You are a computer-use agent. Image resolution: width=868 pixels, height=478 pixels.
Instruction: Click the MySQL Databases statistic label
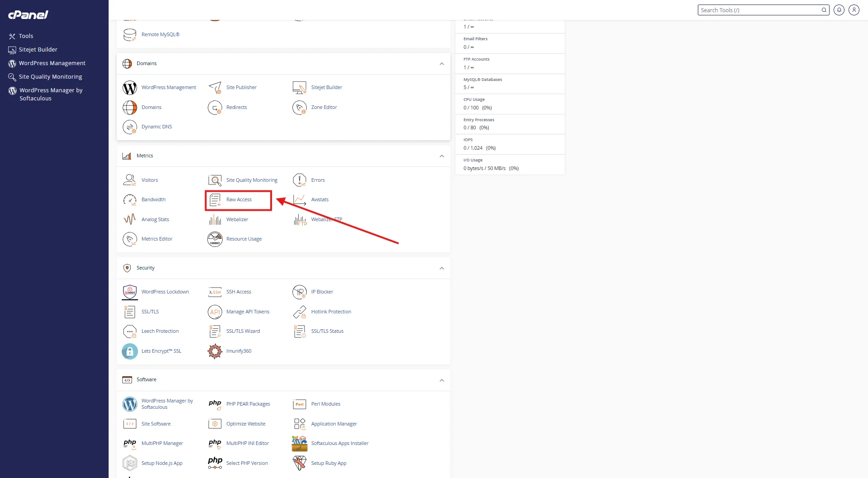coord(482,80)
